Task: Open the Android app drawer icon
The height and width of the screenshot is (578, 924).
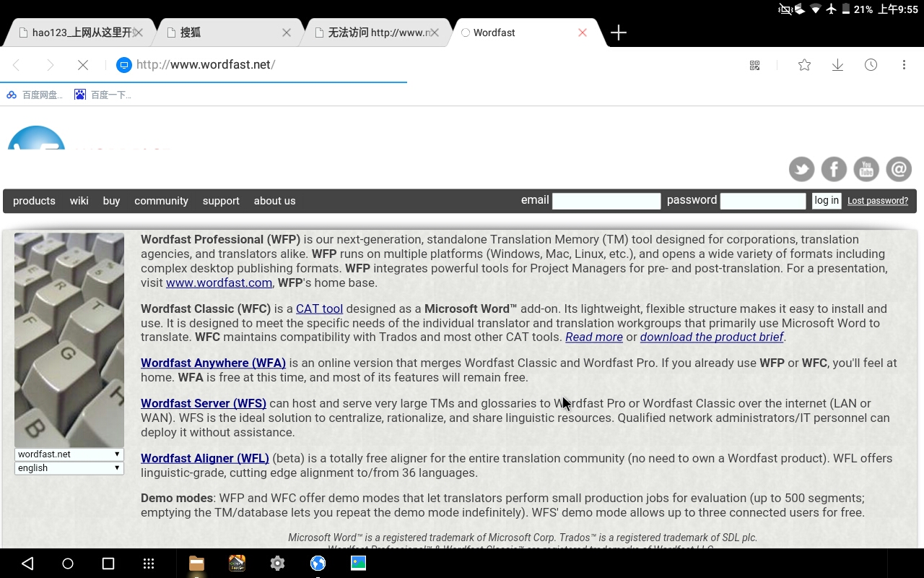Action: pyautogui.click(x=149, y=564)
